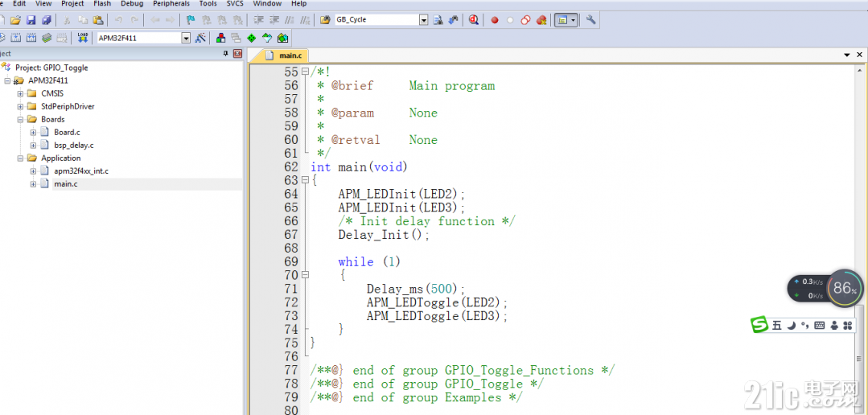Collapse the APM32F411 tree node

[x=7, y=80]
